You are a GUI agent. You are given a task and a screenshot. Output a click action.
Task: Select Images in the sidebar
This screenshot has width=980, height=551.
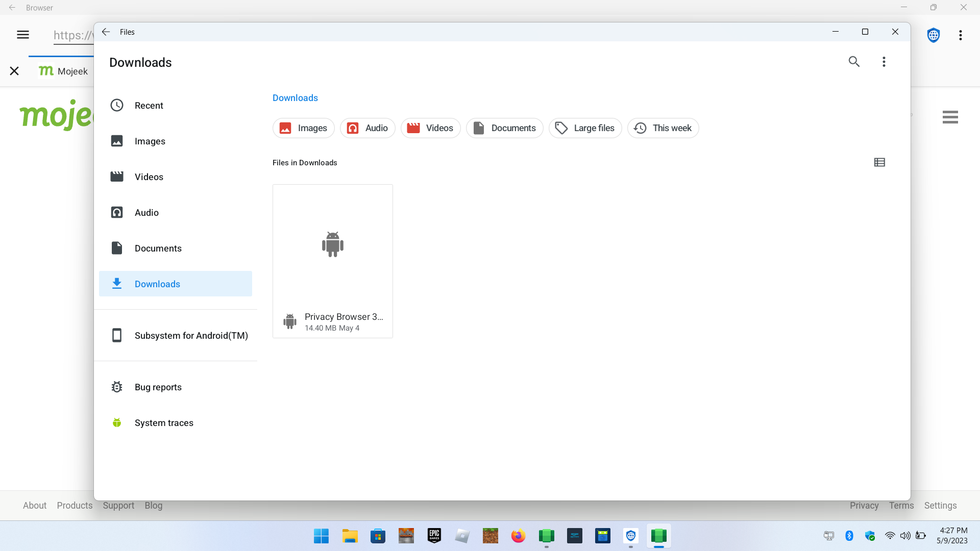tap(176, 141)
